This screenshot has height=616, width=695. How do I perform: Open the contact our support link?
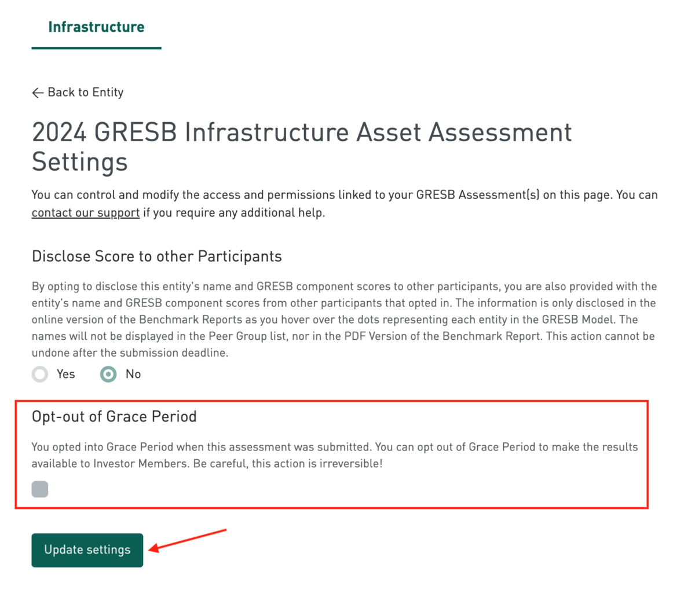coord(86,212)
